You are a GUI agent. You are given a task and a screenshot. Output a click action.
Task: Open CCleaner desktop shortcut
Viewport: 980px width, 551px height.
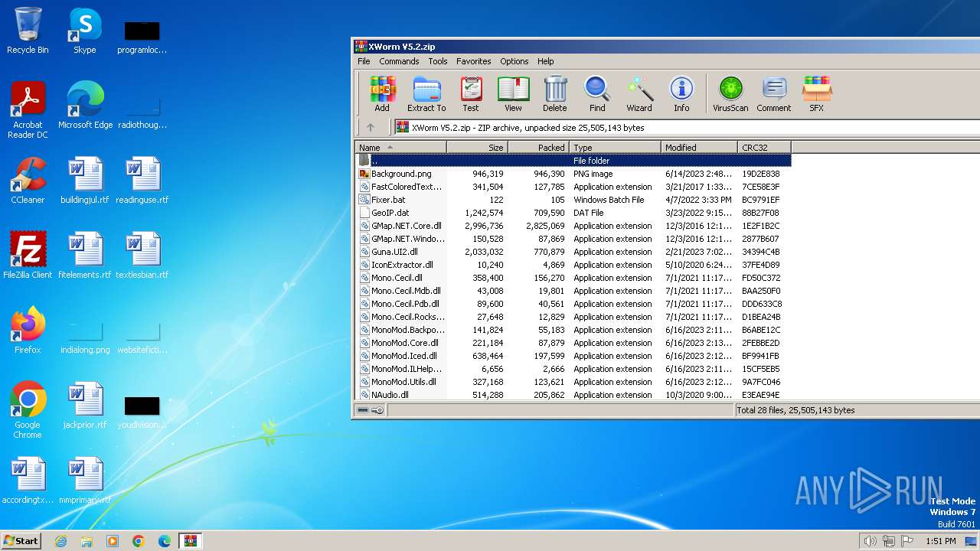[x=28, y=181]
